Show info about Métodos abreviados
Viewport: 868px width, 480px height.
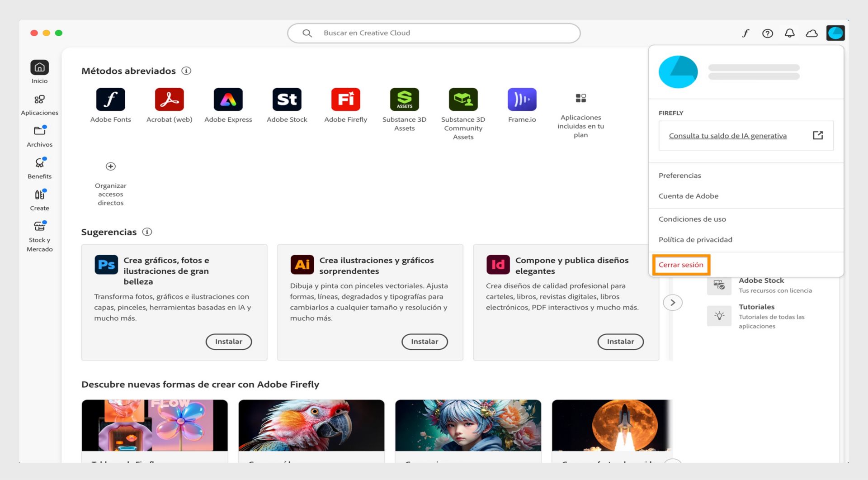186,71
